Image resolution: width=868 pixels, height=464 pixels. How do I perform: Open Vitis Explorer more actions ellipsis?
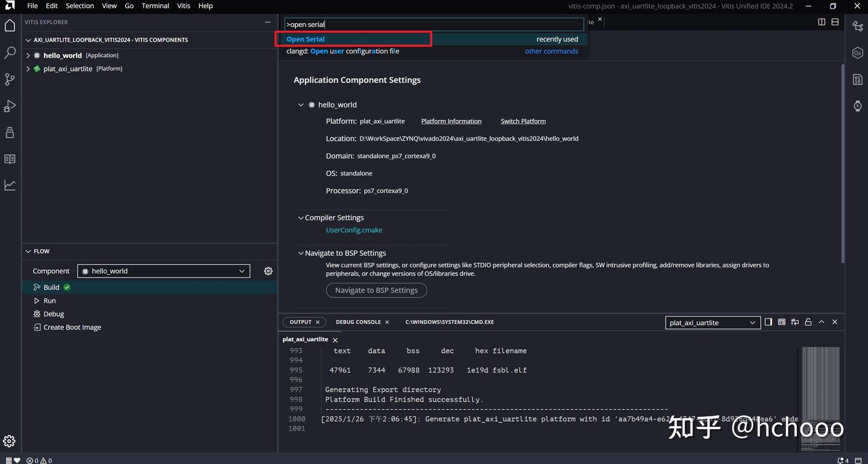click(268, 22)
